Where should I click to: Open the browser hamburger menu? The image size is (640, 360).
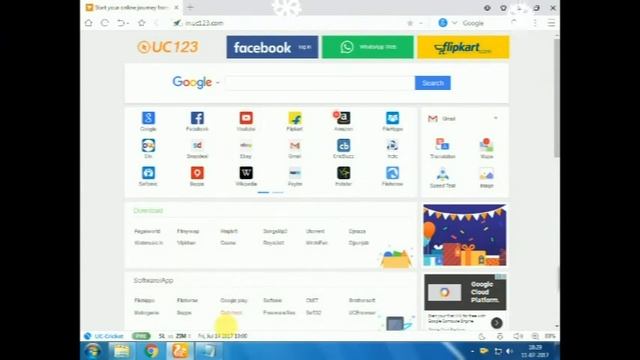[551, 23]
